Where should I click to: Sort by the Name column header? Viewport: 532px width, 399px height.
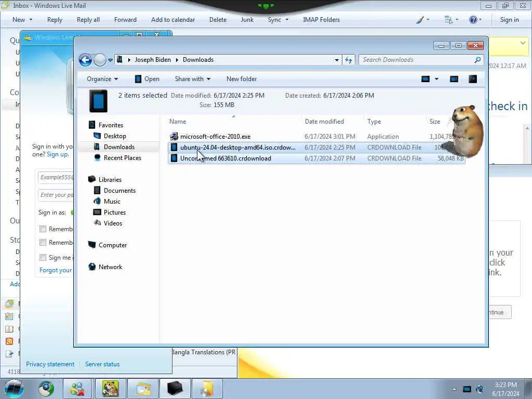178,122
